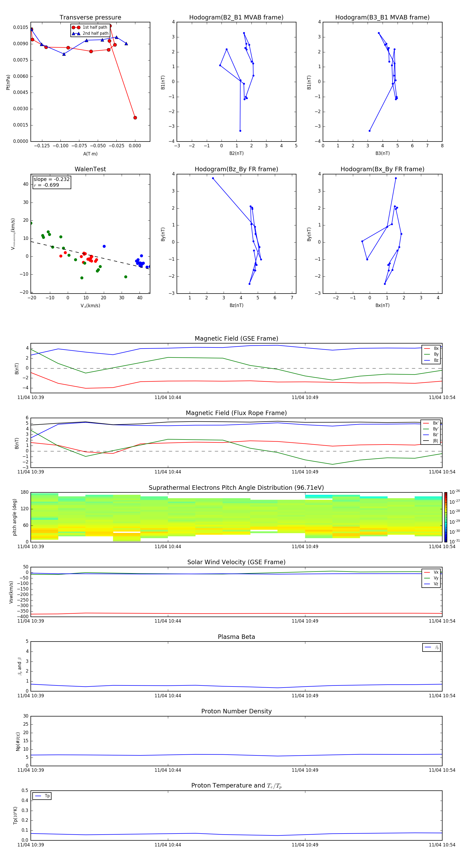Click the 'slope = -0.232' annotation
This screenshot has width=473, height=868.
click(x=52, y=179)
